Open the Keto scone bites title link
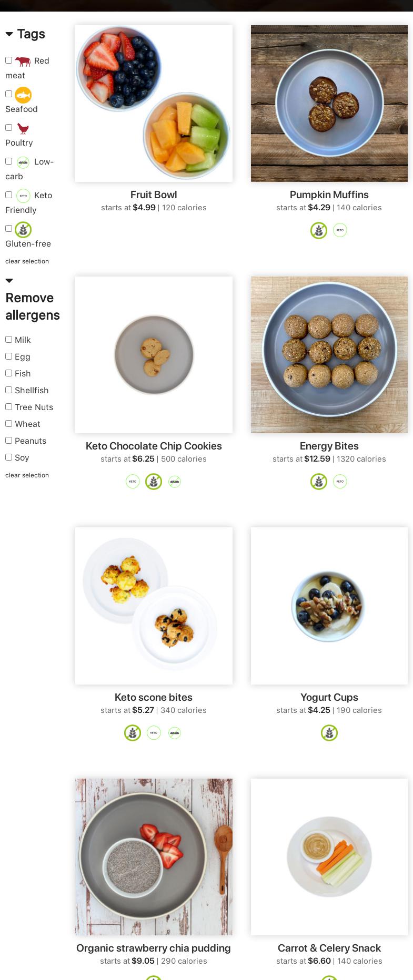The height and width of the screenshot is (980, 413). coord(154,697)
